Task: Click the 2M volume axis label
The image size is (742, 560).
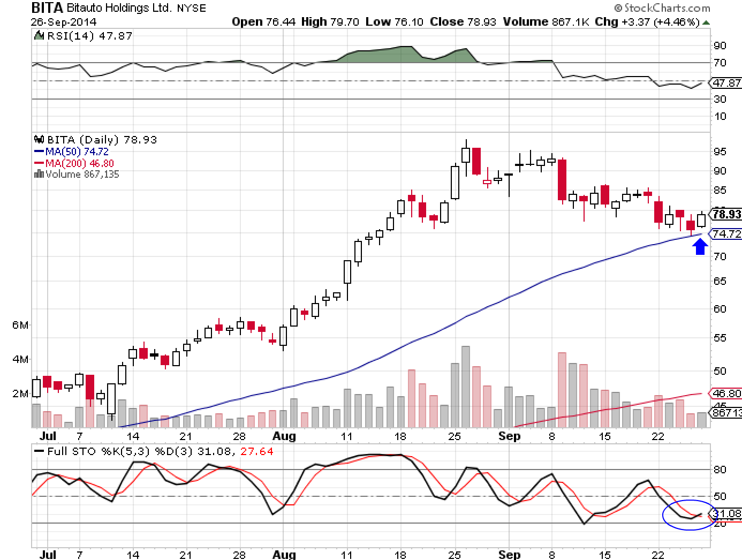Action: click(20, 393)
